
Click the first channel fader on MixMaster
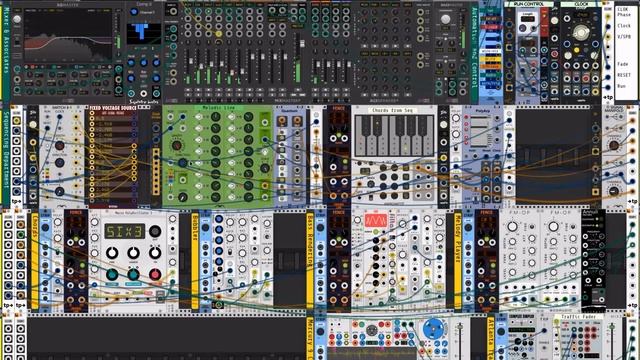[x=191, y=61]
